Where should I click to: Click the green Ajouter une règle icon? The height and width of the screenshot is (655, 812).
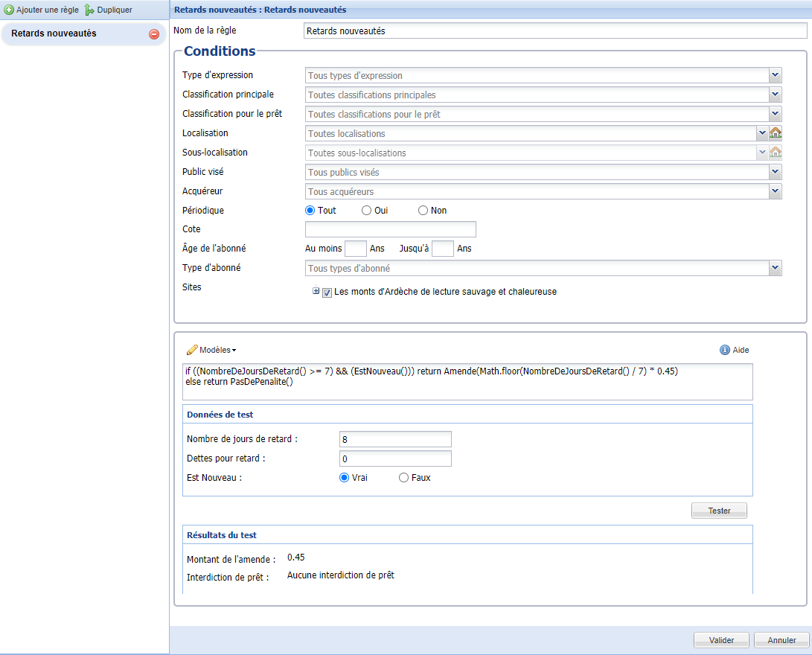pos(9,10)
